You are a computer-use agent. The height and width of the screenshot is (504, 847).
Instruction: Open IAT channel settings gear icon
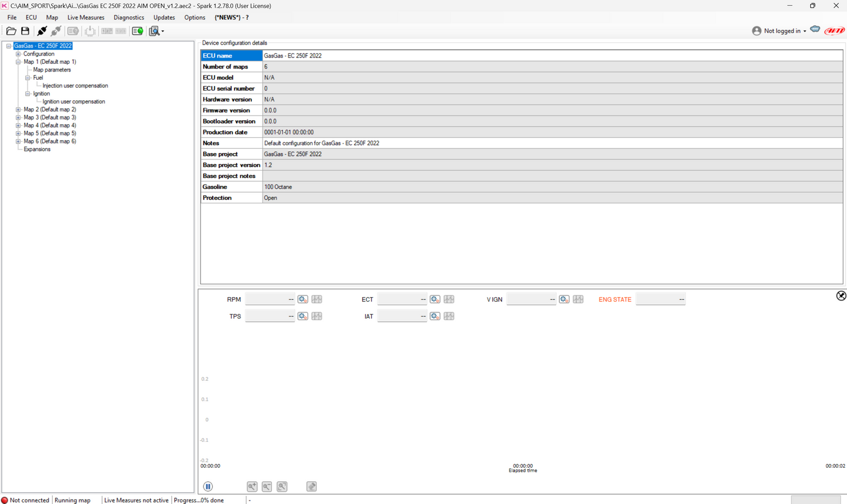[x=434, y=316]
